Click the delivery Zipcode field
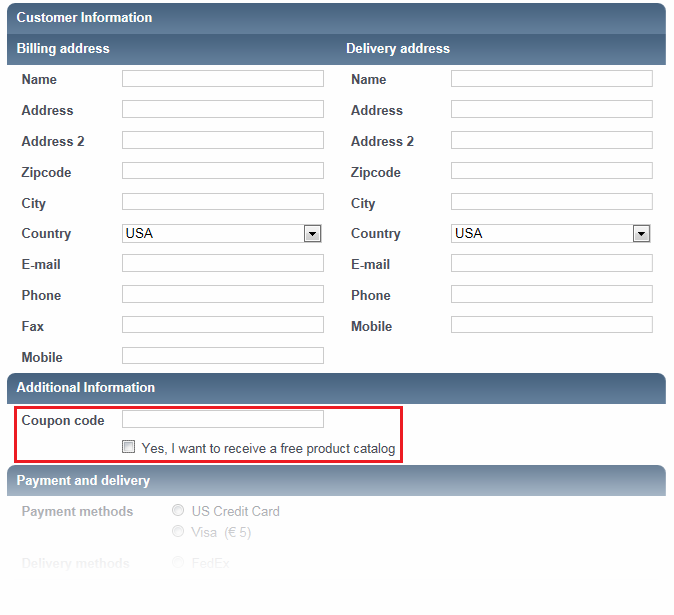The width and height of the screenshot is (674, 615). point(551,172)
